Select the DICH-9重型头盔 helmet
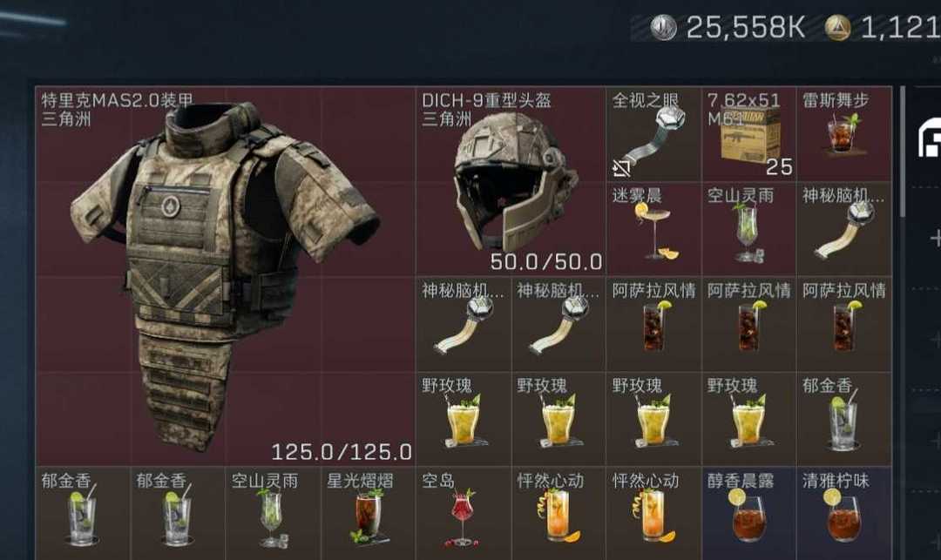941x560 pixels. [511, 181]
